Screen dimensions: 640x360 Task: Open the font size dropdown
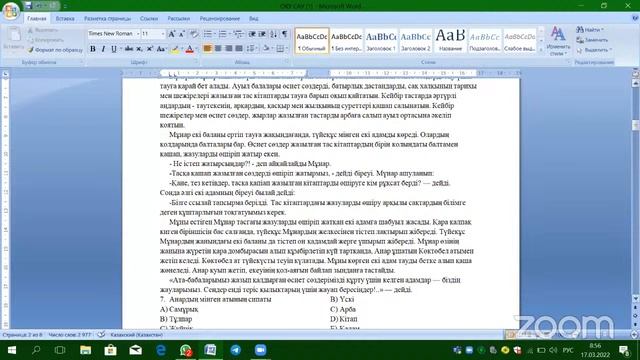[163, 34]
